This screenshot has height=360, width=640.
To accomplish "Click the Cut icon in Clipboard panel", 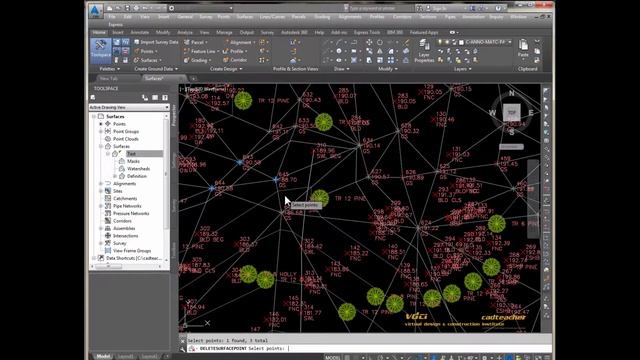I will (x=537, y=42).
